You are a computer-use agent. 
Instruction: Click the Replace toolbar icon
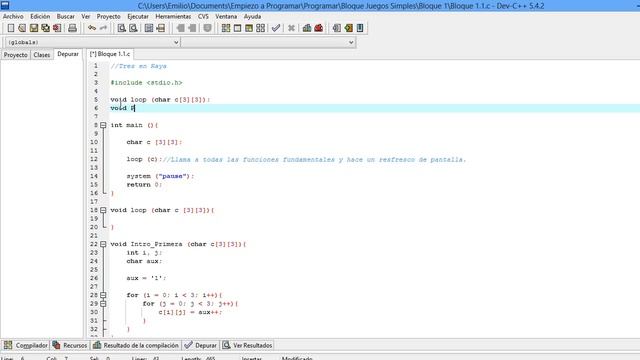tap(133, 28)
